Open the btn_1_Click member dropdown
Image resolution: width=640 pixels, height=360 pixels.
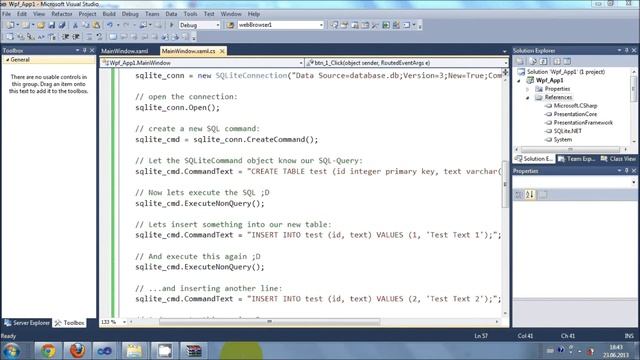tap(506, 63)
